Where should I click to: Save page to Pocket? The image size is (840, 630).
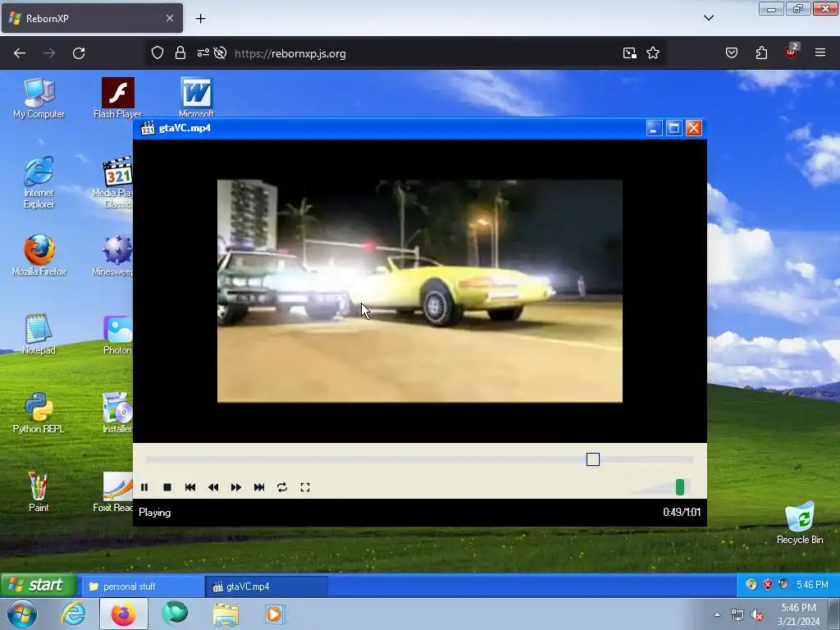pyautogui.click(x=731, y=52)
